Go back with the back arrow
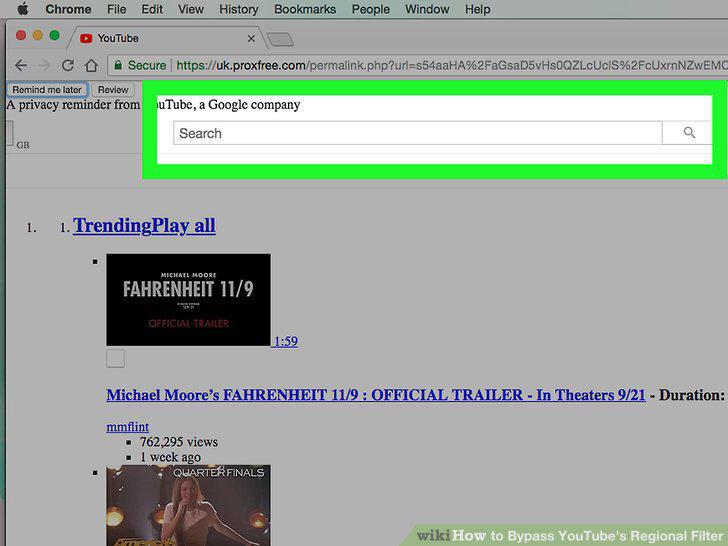 coord(20,65)
